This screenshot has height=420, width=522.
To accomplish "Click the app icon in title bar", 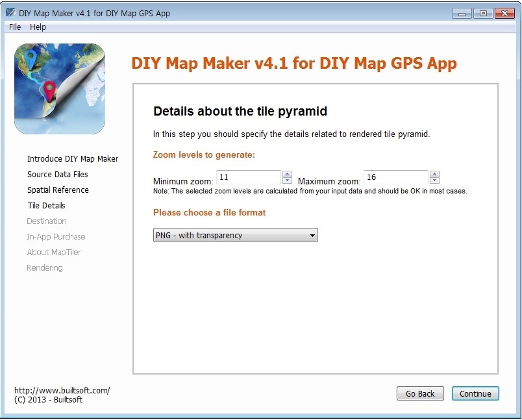I will (10, 12).
